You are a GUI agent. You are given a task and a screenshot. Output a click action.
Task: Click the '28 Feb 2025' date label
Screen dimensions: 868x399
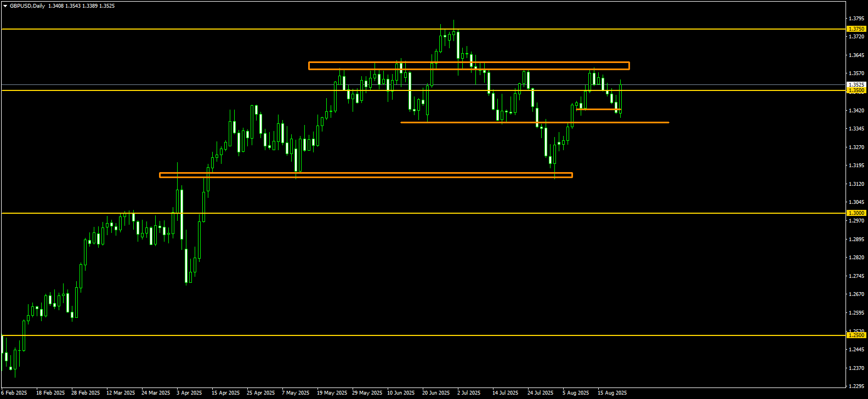coord(86,393)
